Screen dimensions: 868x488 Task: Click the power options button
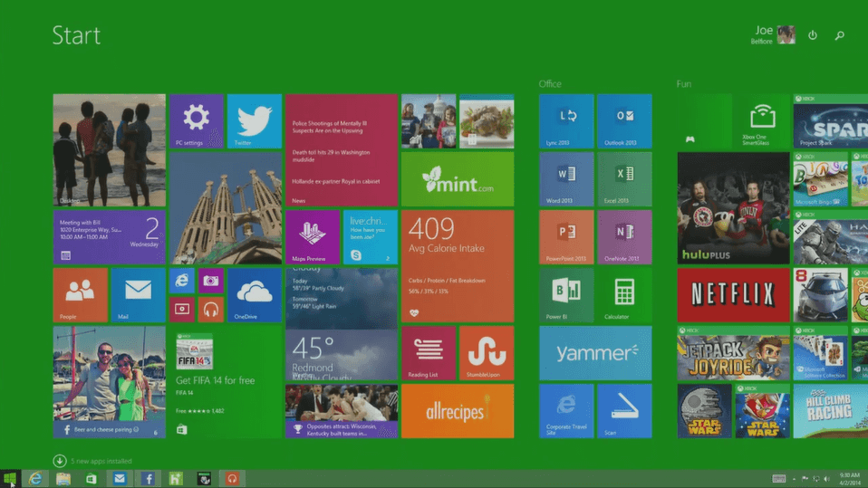813,34
